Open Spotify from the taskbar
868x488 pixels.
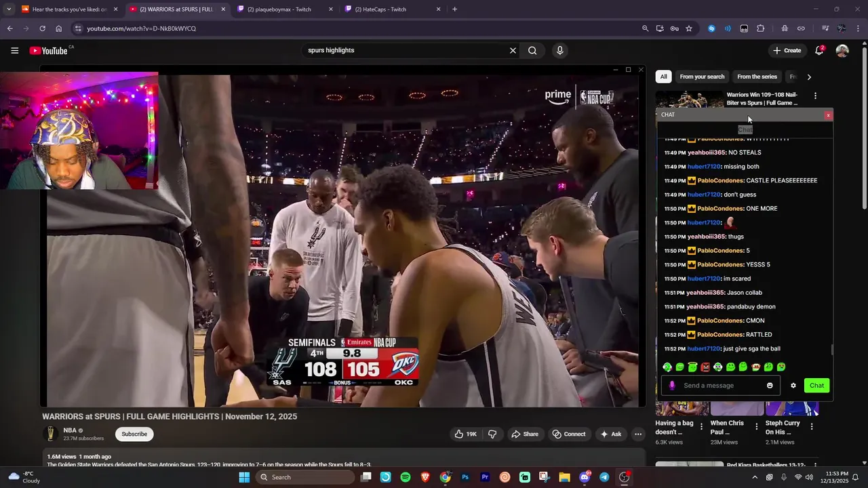click(x=406, y=477)
